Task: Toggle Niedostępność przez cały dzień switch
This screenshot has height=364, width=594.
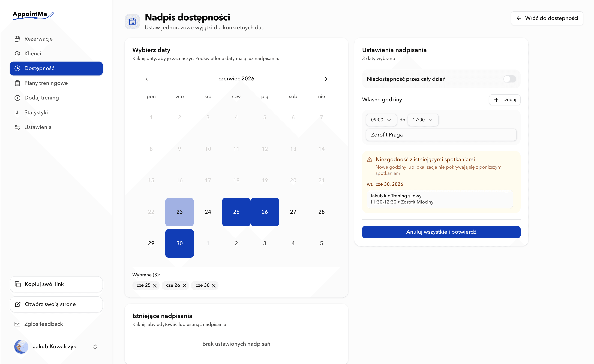Action: coord(510,79)
